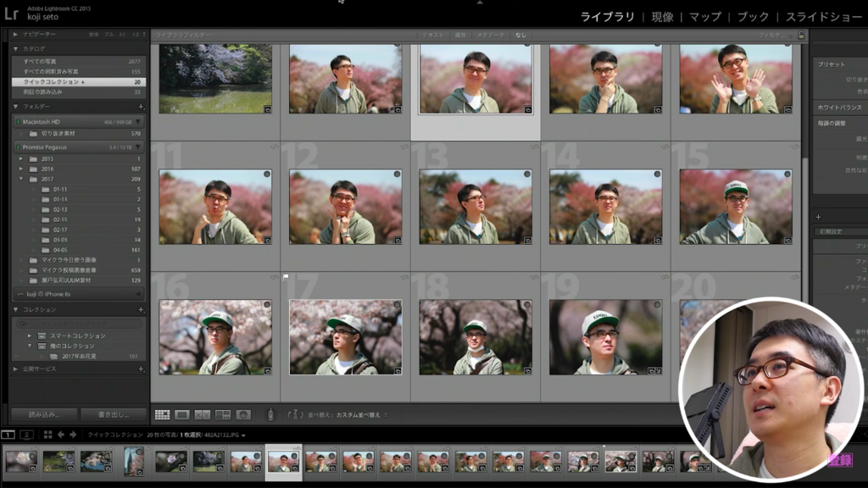
Task: Reverse the sort direction with the A-Z icon
Action: coord(294,414)
